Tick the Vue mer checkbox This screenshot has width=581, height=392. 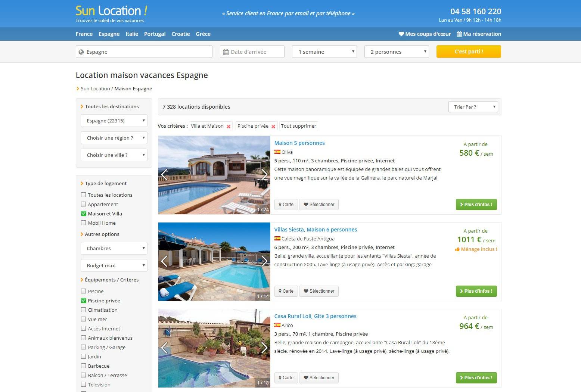(83, 319)
